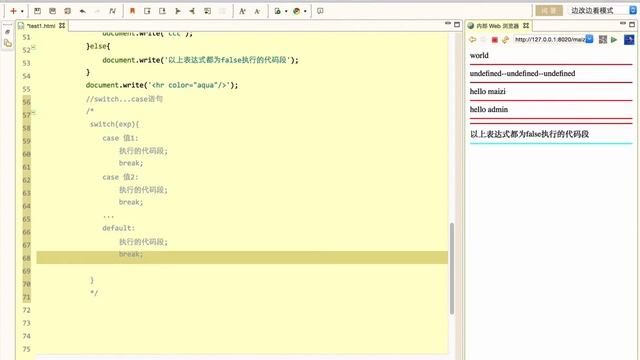This screenshot has height=360, width=640.
Task: Click the browser refresh icon
Action: click(x=505, y=40)
